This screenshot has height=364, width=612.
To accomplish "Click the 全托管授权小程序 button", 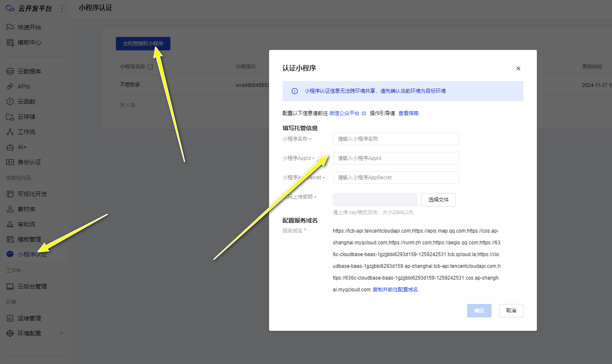I will (x=143, y=44).
